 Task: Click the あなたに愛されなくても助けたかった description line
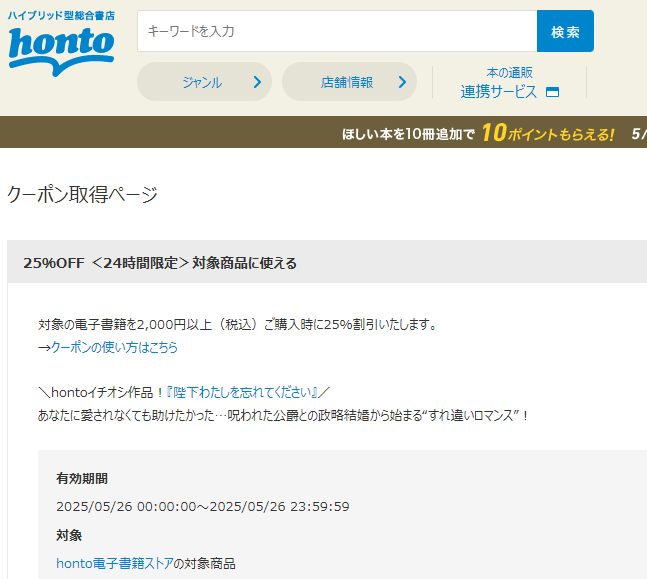point(283,415)
